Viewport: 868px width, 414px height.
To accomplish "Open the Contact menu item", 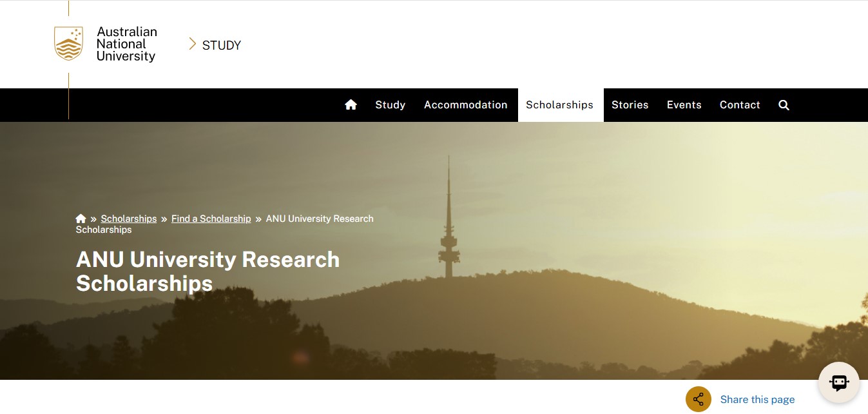I will 740,104.
